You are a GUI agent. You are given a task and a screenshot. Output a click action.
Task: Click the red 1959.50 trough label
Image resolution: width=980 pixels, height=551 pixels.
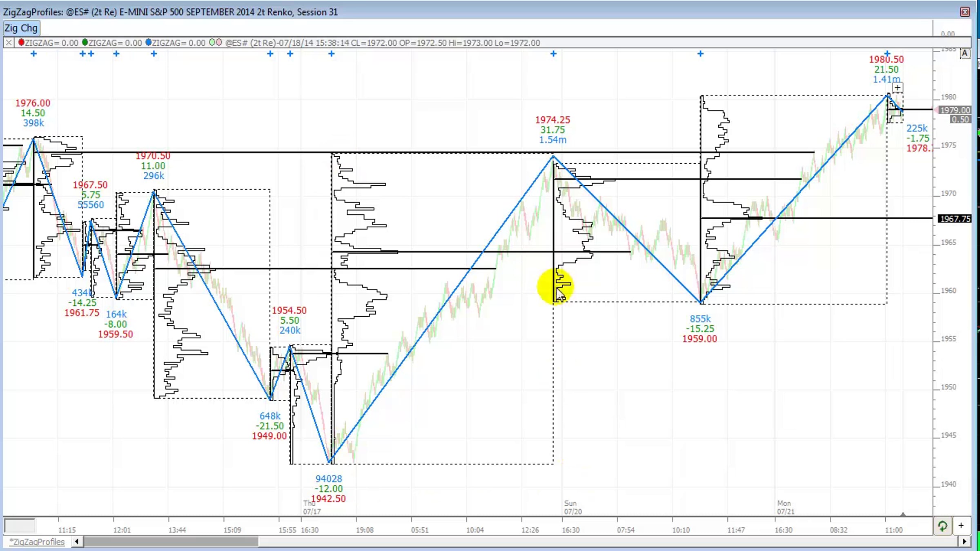tap(116, 334)
